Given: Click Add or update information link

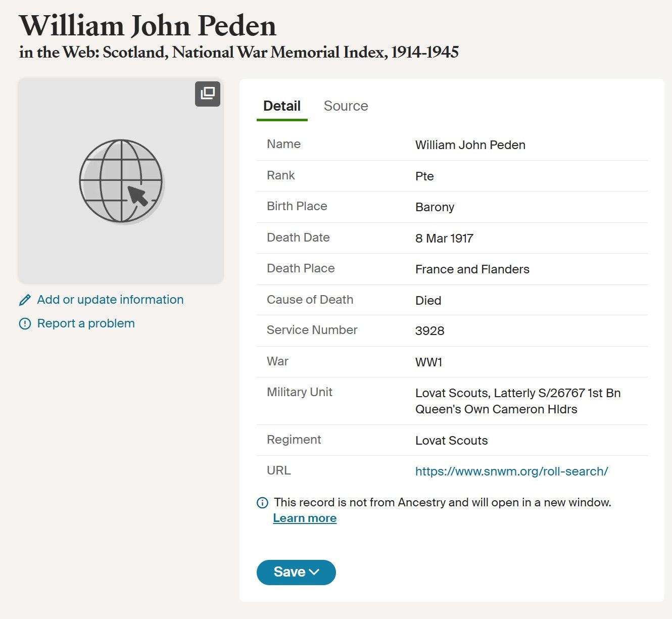Looking at the screenshot, I should point(110,300).
